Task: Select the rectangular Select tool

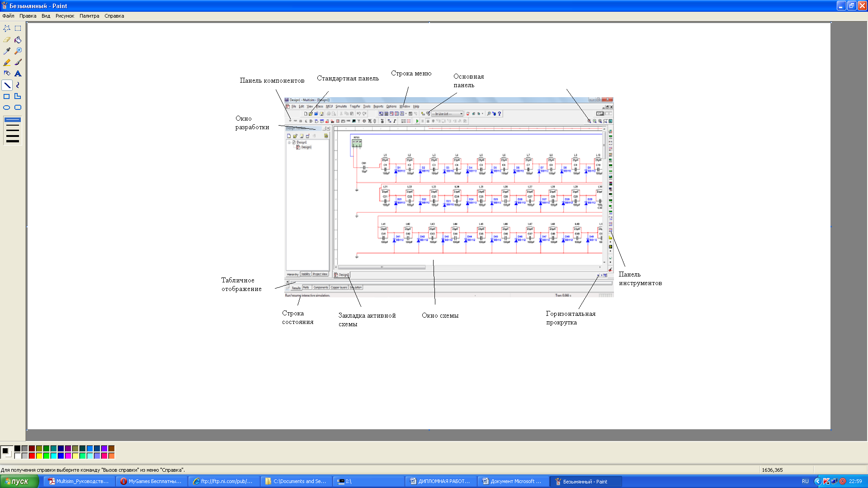Action: click(18, 28)
